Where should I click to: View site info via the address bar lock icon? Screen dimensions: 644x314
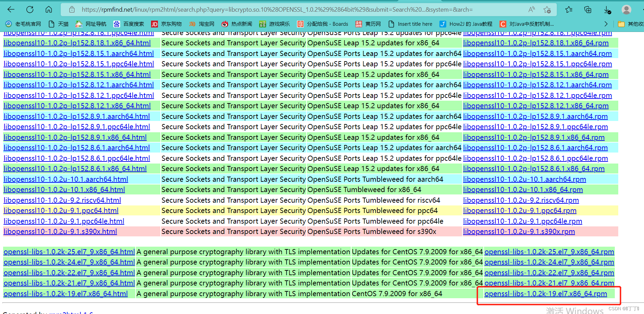click(x=72, y=10)
